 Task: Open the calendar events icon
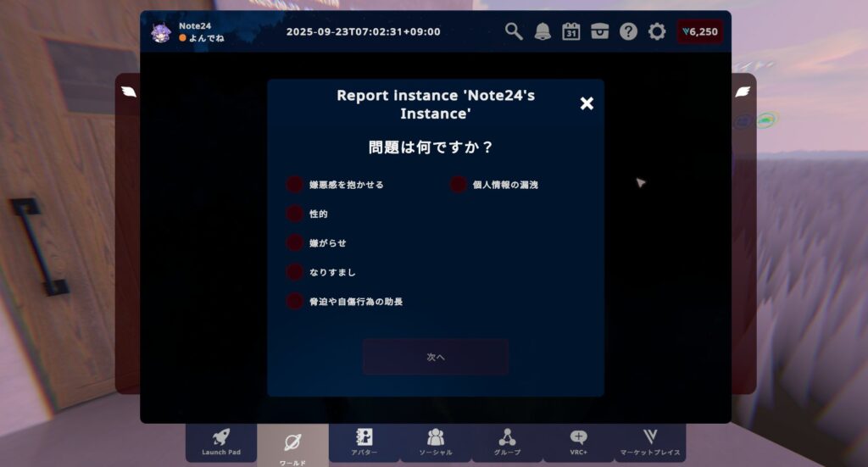pyautogui.click(x=570, y=31)
